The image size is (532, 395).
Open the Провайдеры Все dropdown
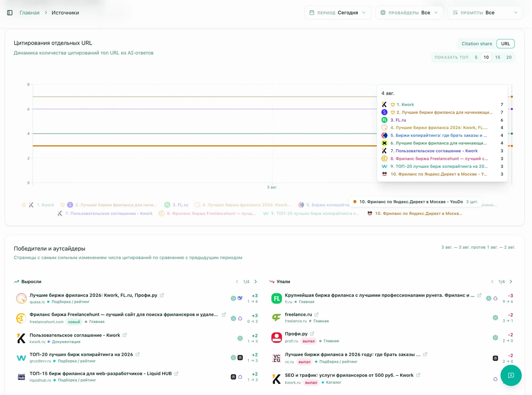tap(409, 13)
